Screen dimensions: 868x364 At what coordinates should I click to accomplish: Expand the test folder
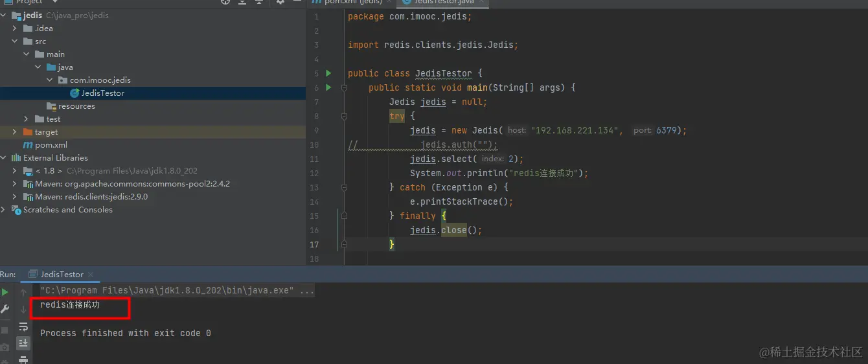pyautogui.click(x=27, y=119)
